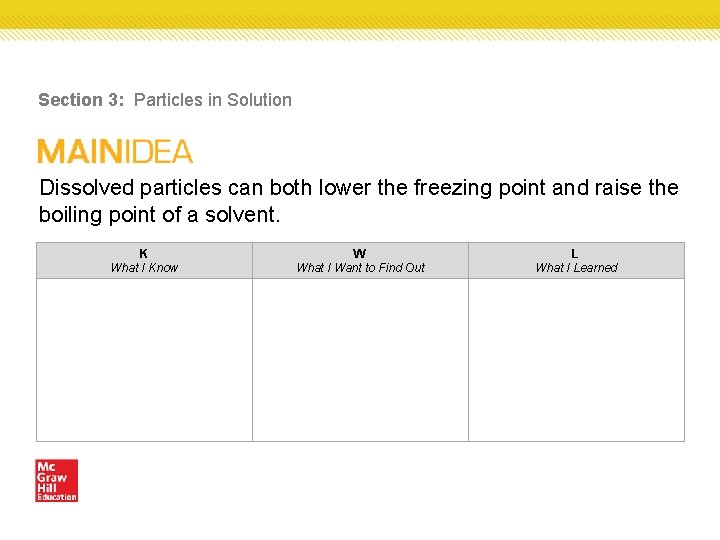Select 'What I Want to Find Out' label
This screenshot has height=540, width=720.
click(x=360, y=268)
